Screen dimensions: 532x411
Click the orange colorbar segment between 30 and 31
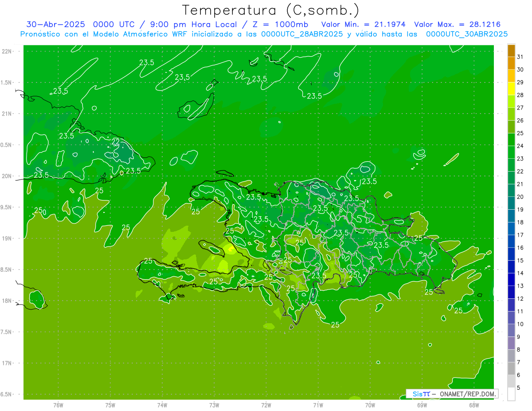click(511, 63)
